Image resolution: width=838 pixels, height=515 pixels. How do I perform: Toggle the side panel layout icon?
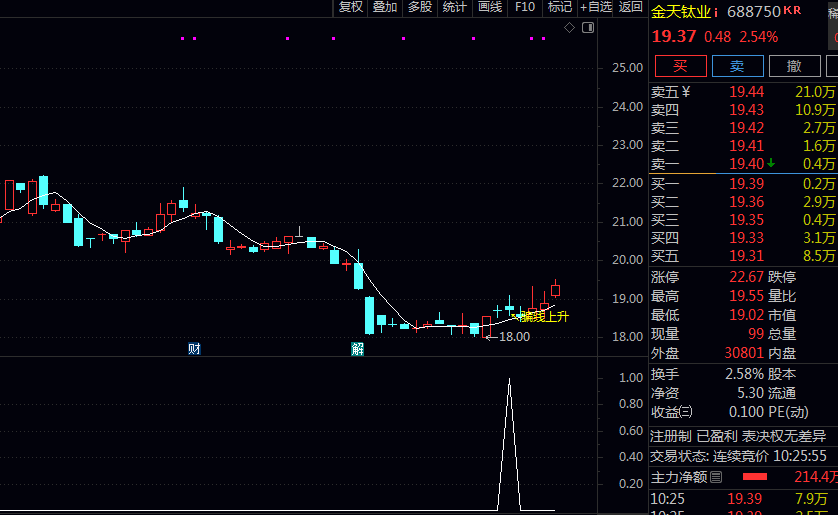coord(588,27)
